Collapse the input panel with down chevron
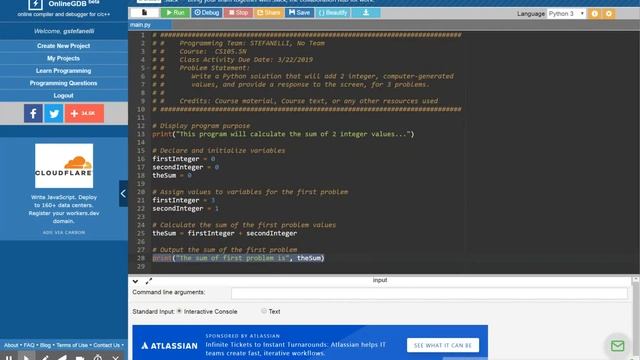Viewport: 640px width, 360px height. (x=135, y=281)
